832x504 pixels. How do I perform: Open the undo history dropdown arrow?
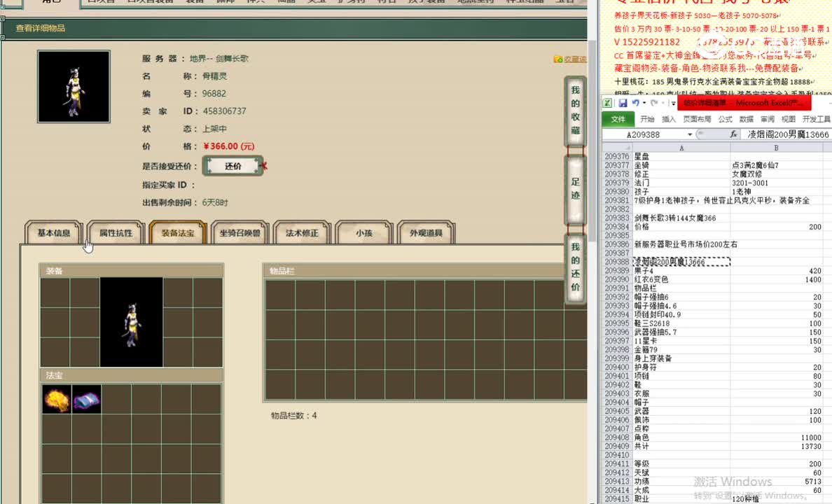tap(644, 103)
